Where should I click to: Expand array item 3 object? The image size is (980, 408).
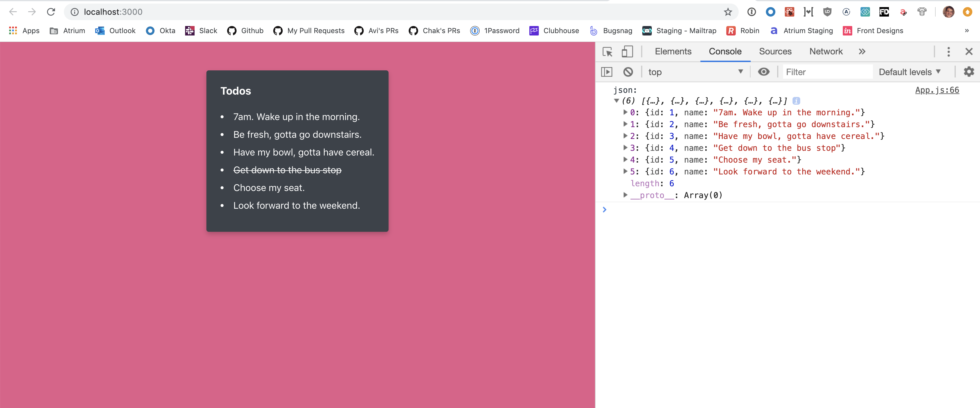(x=625, y=148)
